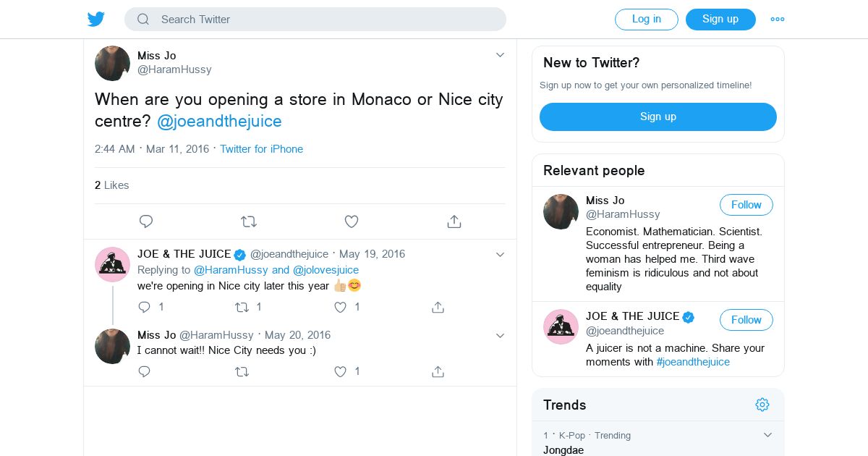Reply to Miss Jo's main tweet
Viewport: 868px width, 456px height.
pyautogui.click(x=145, y=221)
